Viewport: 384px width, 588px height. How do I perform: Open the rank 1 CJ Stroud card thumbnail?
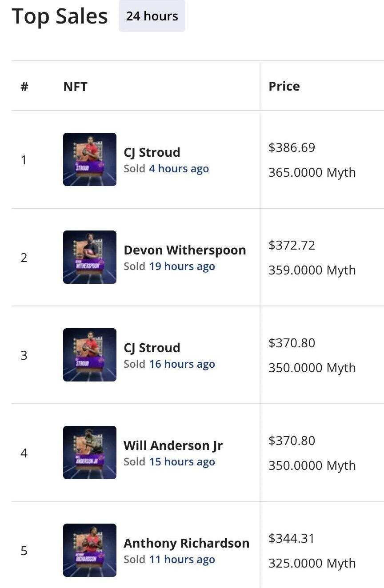pos(90,159)
